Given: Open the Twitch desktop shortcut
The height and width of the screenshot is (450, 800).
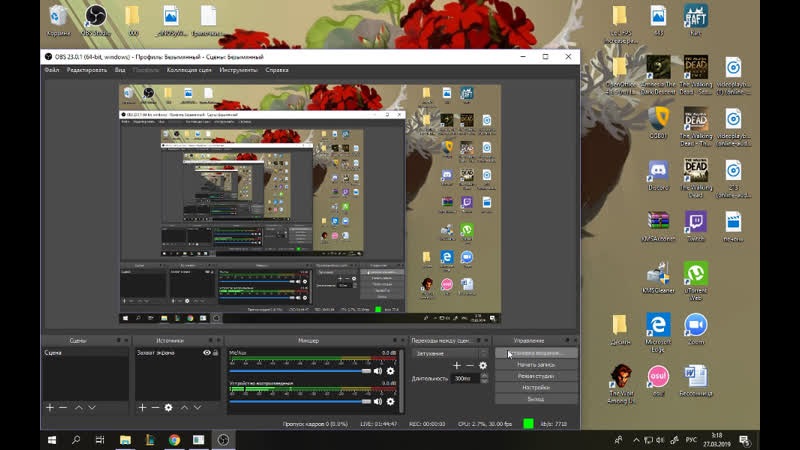Looking at the screenshot, I should [695, 227].
